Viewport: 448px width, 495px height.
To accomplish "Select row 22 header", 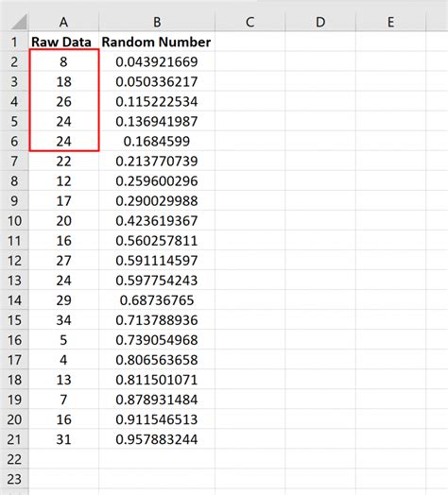I will pyautogui.click(x=14, y=459).
